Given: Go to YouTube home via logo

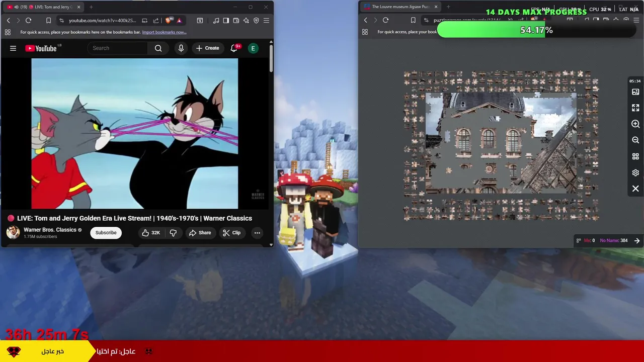Looking at the screenshot, I should (41, 48).
